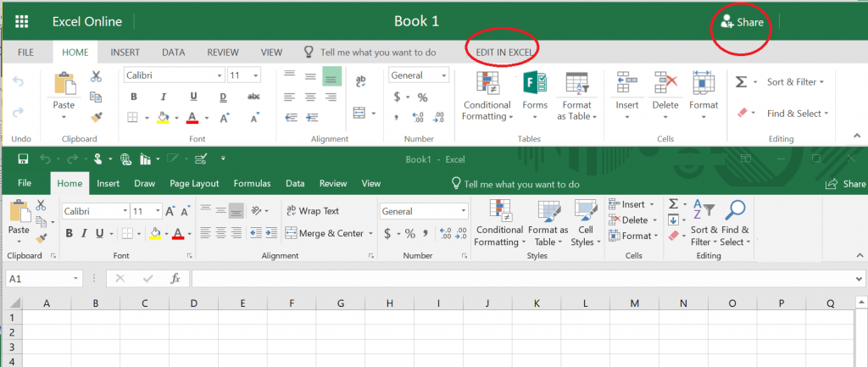Toggle Underline in Excel Online Font group
The image size is (868, 367).
pos(193,97)
